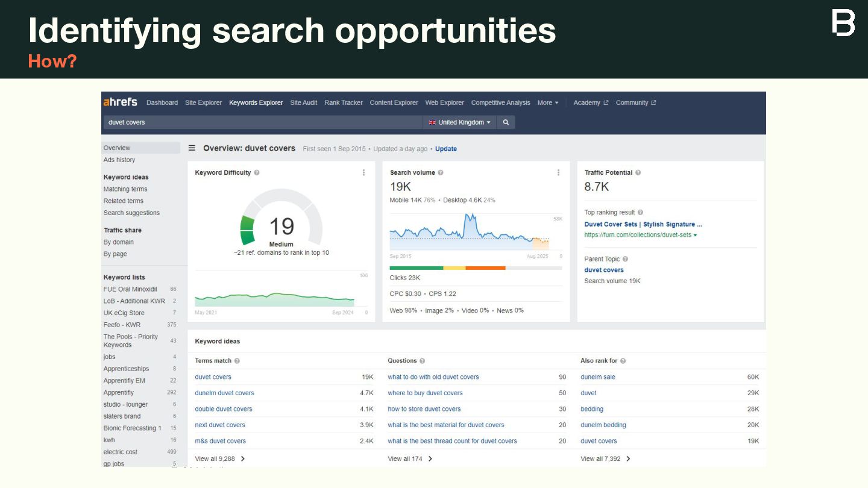Open Related terms
The image size is (868, 488).
(x=124, y=201)
